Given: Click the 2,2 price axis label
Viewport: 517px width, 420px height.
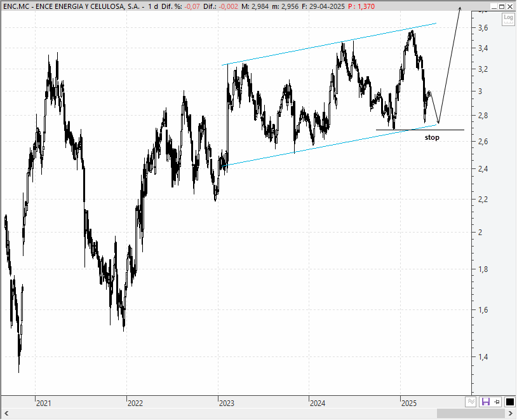Looking at the screenshot, I should coord(483,200).
